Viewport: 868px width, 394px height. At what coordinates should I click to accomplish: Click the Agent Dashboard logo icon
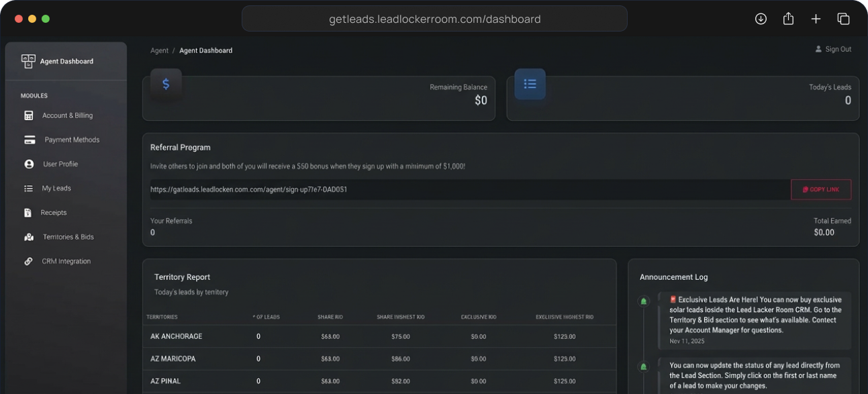[x=28, y=61]
